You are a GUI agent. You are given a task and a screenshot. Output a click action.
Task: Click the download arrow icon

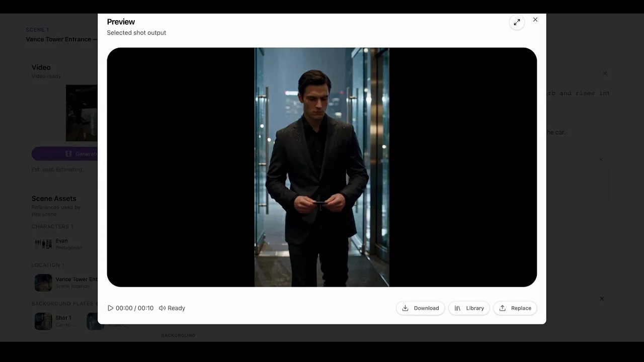point(405,308)
